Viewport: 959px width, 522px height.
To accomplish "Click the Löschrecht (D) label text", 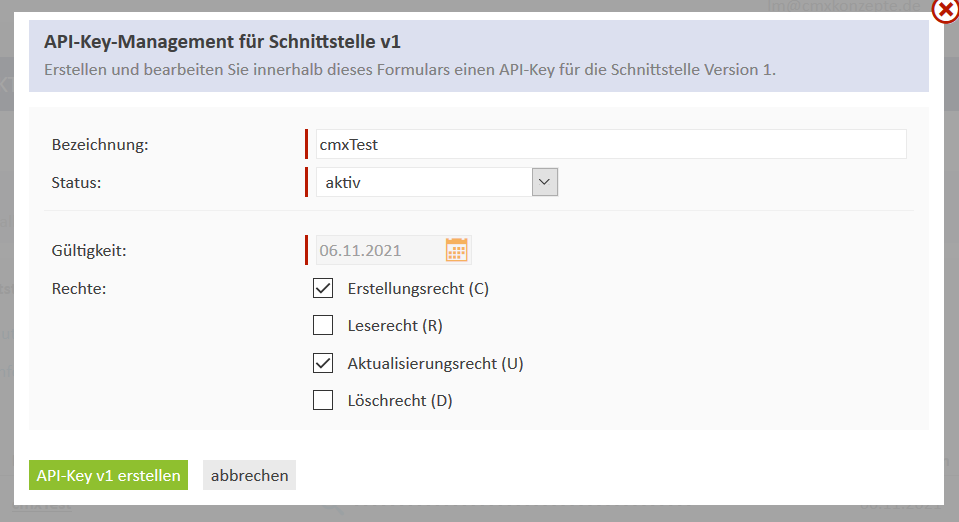I will [400, 401].
